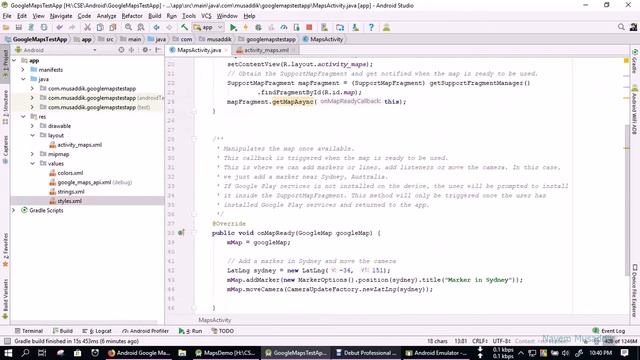The height and width of the screenshot is (360, 640).
Task: Click the Navigate Back arrow icon
Action: tap(156, 27)
